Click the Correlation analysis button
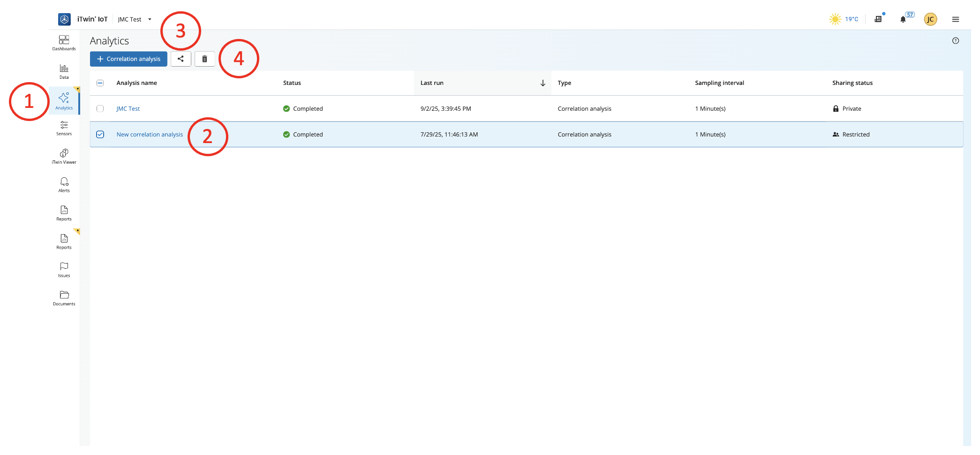980x455 pixels. pyautogui.click(x=128, y=59)
